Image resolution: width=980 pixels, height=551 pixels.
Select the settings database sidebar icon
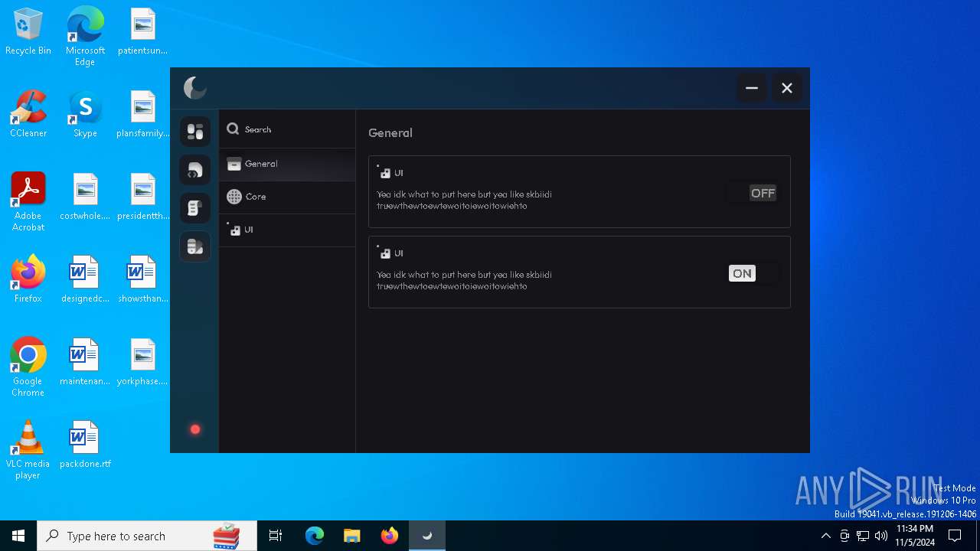pyautogui.click(x=195, y=246)
